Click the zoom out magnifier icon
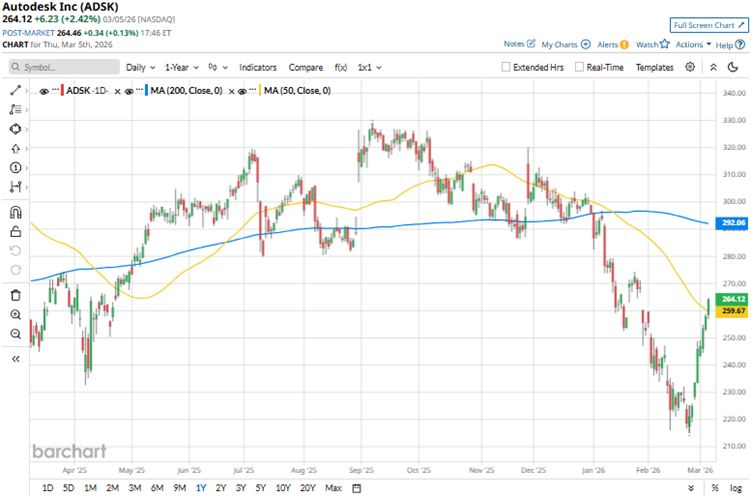 point(15,333)
